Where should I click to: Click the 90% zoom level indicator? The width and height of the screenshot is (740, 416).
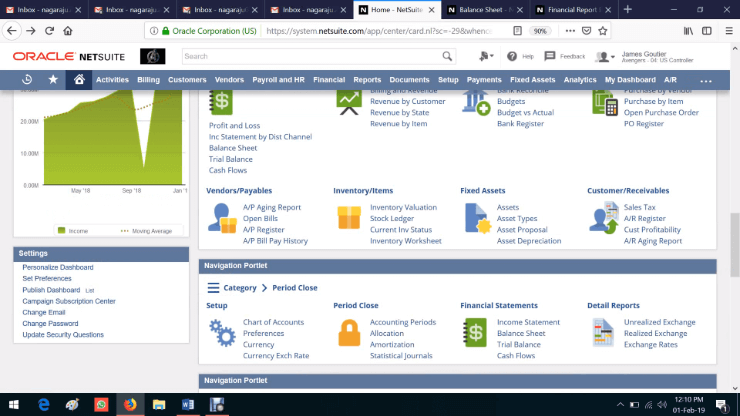(539, 31)
